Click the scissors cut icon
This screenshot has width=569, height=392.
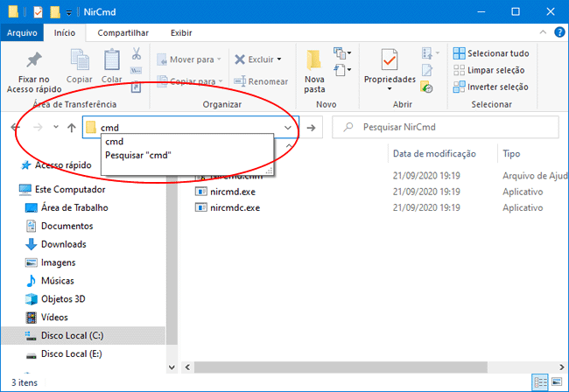137,53
